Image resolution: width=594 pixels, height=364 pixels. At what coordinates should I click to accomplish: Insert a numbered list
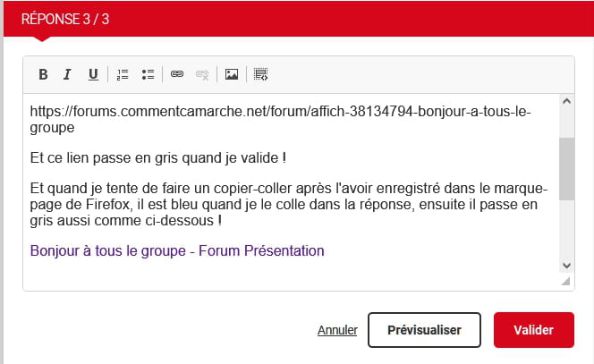(x=123, y=74)
